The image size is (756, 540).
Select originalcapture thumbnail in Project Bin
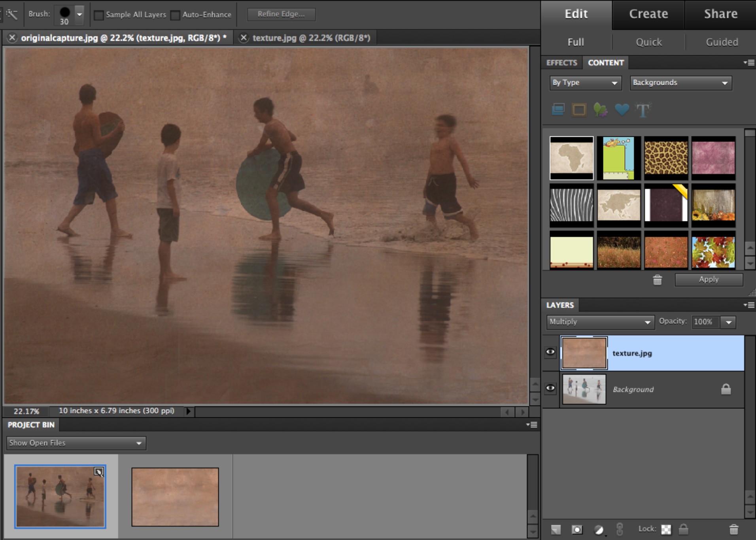pyautogui.click(x=60, y=497)
